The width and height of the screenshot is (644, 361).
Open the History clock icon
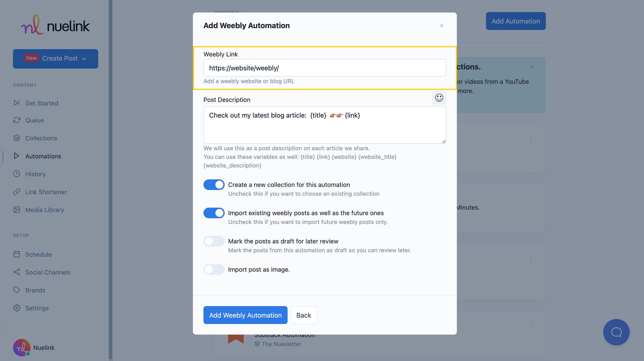click(x=16, y=174)
